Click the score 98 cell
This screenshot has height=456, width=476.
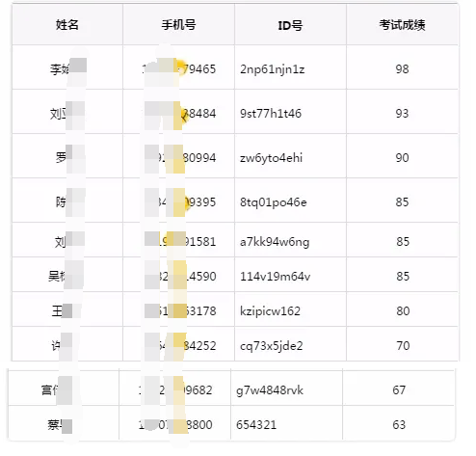[402, 69]
